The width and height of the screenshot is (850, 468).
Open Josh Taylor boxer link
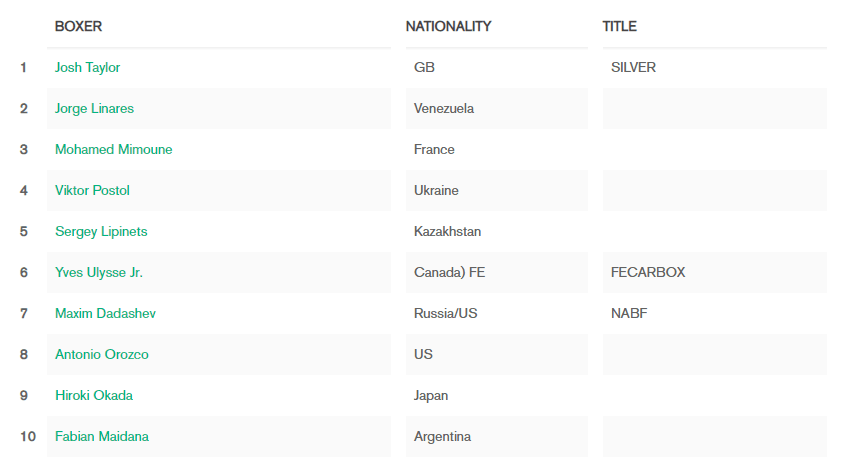87,67
